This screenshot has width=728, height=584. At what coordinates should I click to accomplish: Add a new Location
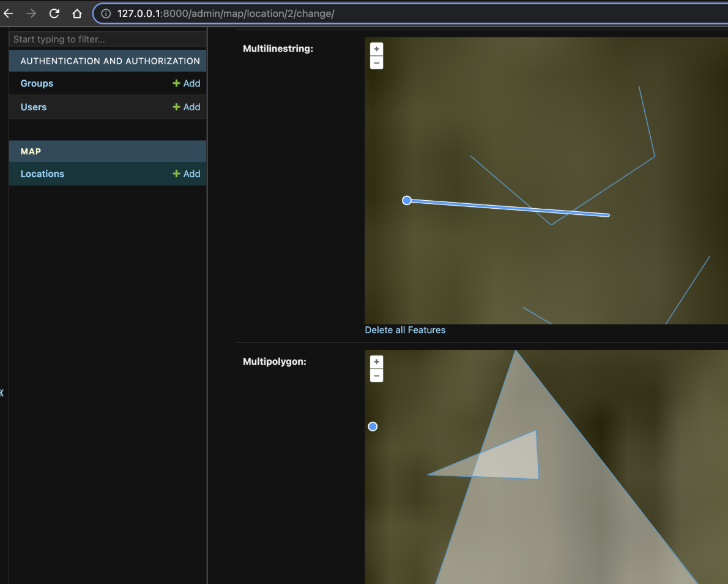[x=187, y=174]
